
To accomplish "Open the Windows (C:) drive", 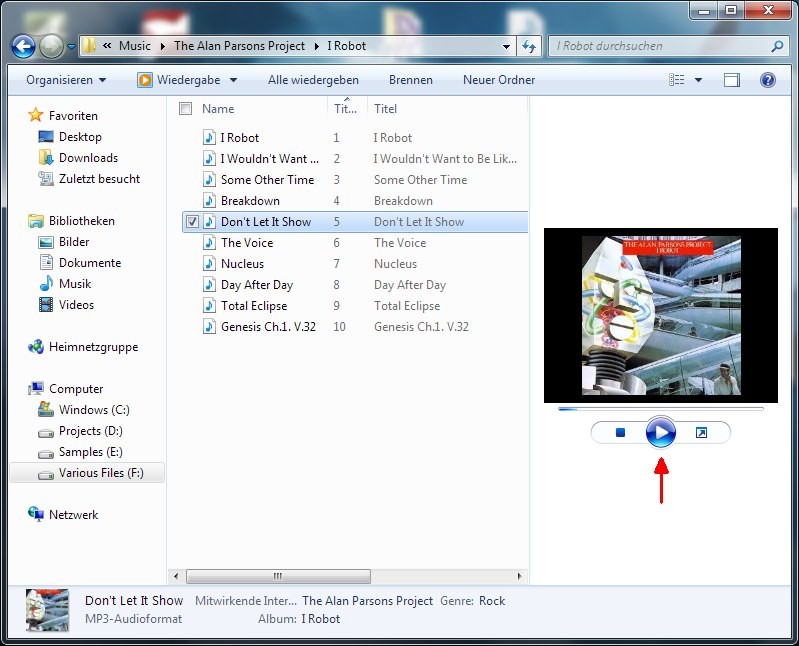I will [94, 410].
